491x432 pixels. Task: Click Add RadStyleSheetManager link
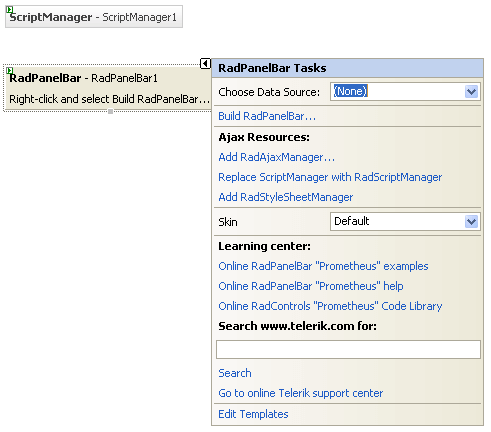pos(286,197)
